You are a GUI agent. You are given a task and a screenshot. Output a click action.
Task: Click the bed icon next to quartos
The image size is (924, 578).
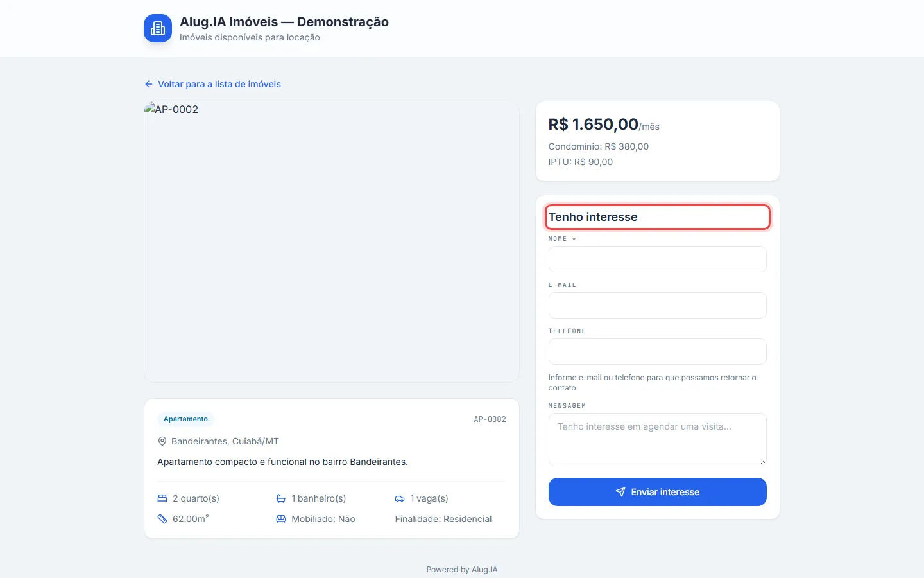pyautogui.click(x=162, y=498)
